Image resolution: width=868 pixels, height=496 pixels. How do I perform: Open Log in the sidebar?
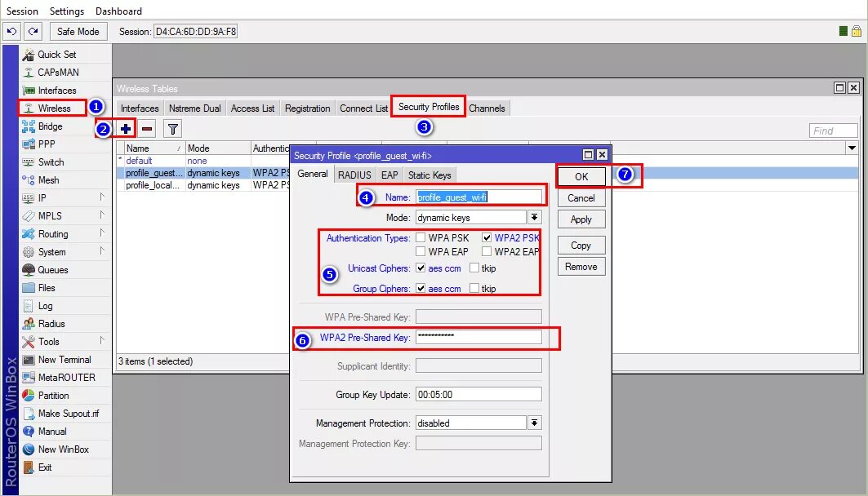point(46,306)
